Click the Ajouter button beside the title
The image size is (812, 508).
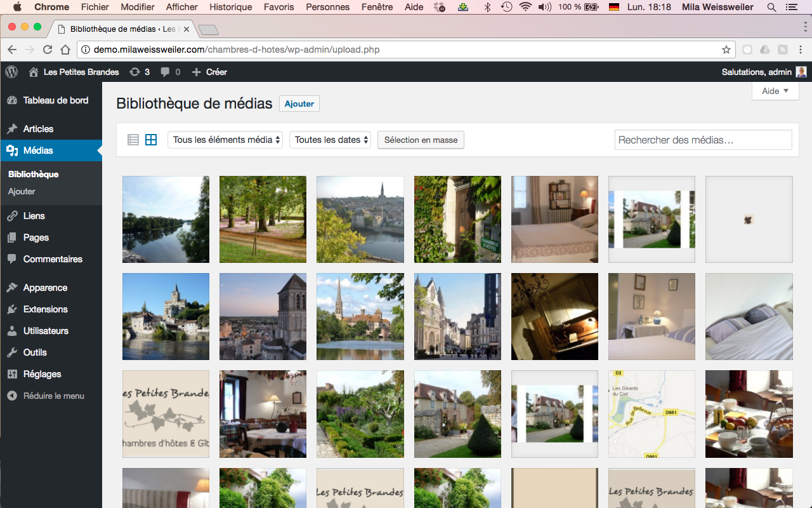(299, 104)
